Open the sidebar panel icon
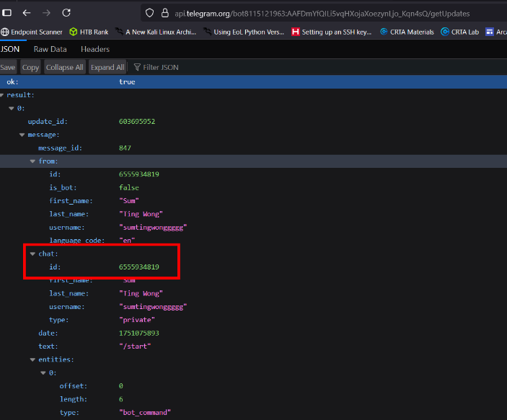The height and width of the screenshot is (420, 507). 6,13
